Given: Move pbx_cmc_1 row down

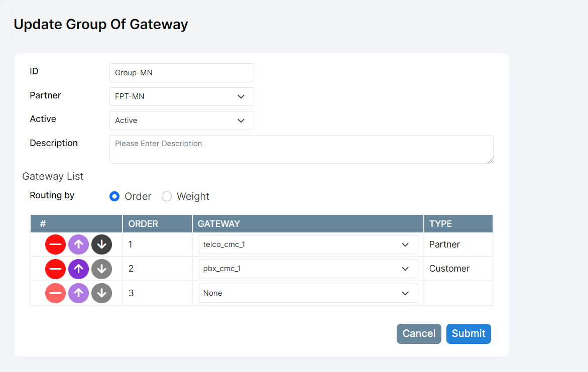Looking at the screenshot, I should [x=101, y=269].
